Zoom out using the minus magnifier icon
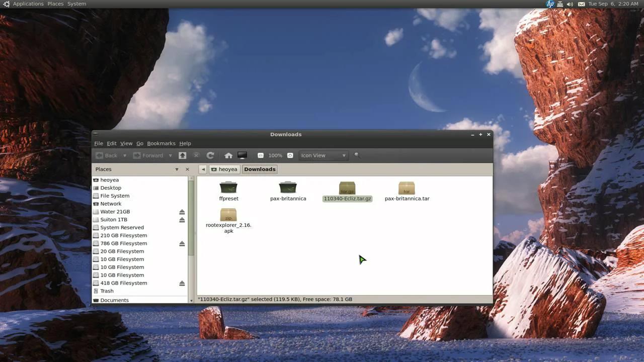Viewport: 644px width, 362px height. tap(260, 155)
